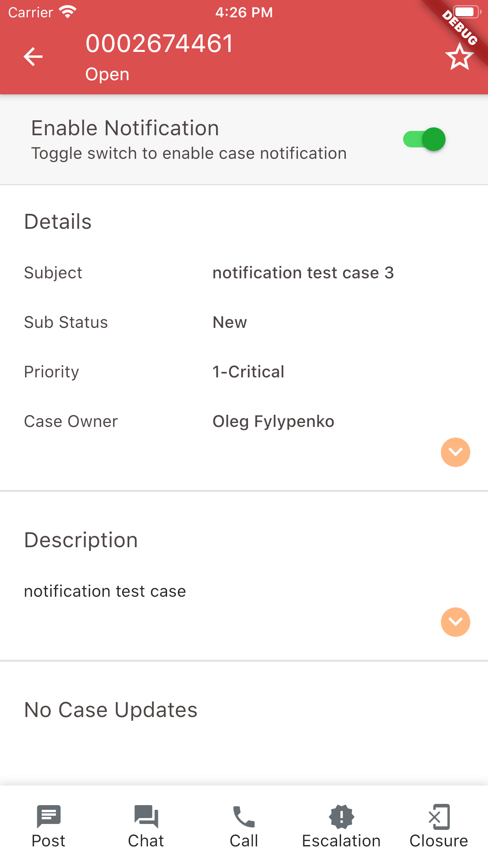Tap the battery indicator in status bar
488x868 pixels.
point(466,12)
